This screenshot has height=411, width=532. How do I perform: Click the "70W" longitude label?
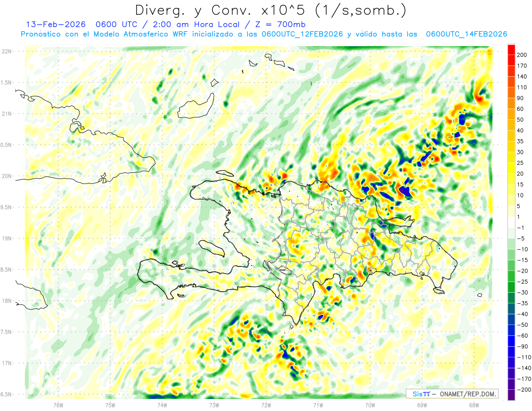[x=370, y=405]
